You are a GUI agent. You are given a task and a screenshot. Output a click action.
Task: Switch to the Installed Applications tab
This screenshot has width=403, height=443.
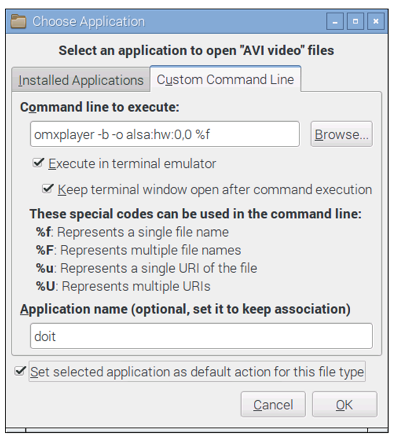[x=81, y=80]
